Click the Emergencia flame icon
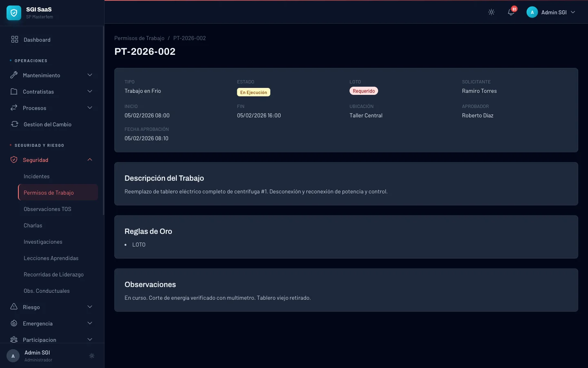The width and height of the screenshot is (588, 368). [x=14, y=323]
